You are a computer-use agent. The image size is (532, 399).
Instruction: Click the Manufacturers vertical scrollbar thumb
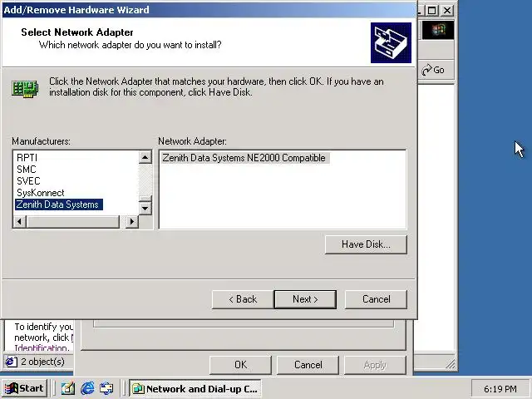click(145, 199)
